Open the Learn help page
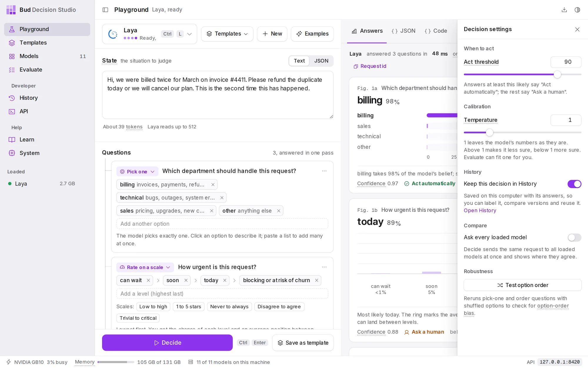Viewport: 588px width, 368px height. (47, 140)
